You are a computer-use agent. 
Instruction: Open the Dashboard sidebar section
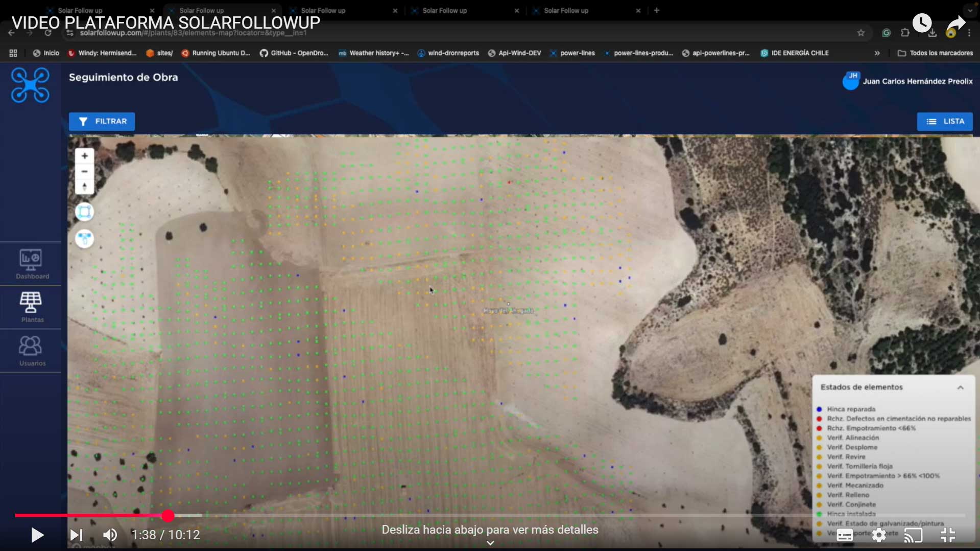pos(31,264)
